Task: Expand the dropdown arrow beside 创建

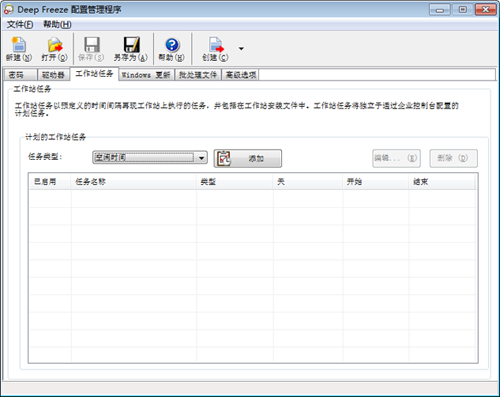Action: (x=241, y=49)
